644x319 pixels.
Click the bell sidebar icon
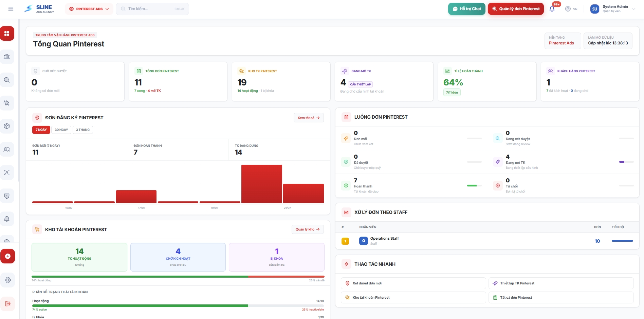pos(7,219)
